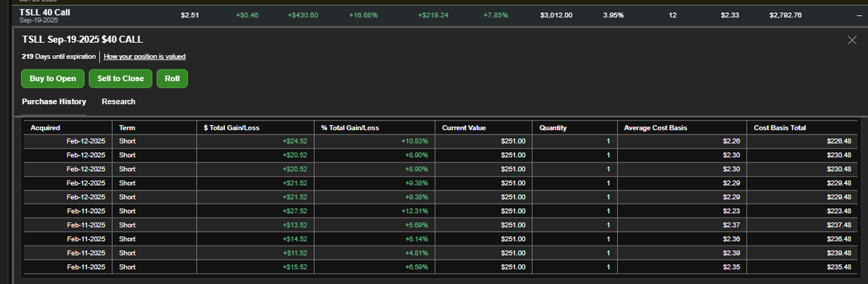Image resolution: width=868 pixels, height=284 pixels.
Task: Sort by the Quantity column header
Action: (553, 128)
